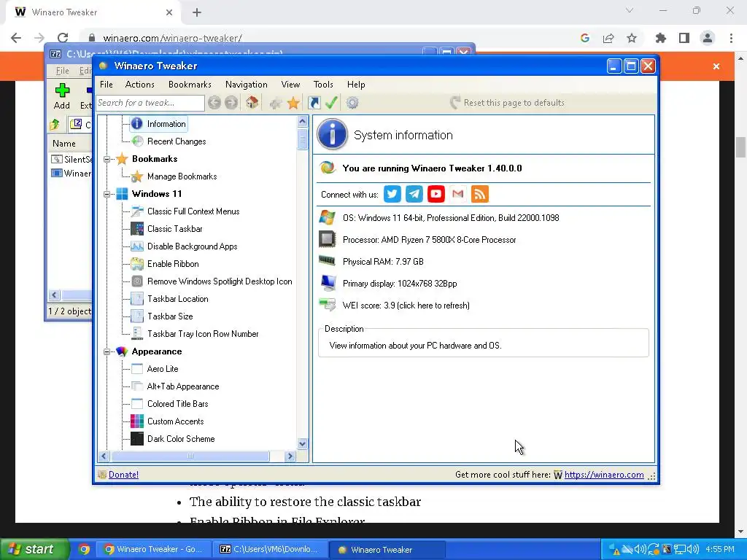Select Manage Bookmarks in the tree

pos(182,176)
